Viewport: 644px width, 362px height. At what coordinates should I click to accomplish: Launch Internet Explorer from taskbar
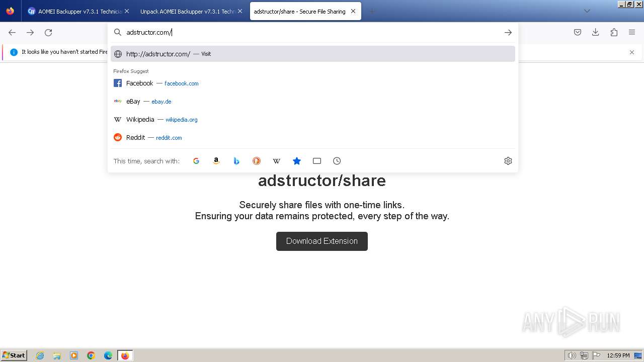coord(40,355)
